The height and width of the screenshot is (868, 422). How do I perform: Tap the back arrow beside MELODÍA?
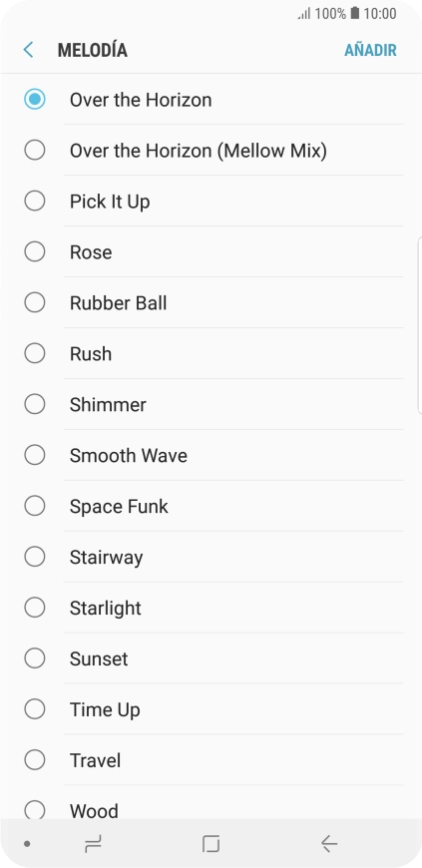[x=28, y=50]
